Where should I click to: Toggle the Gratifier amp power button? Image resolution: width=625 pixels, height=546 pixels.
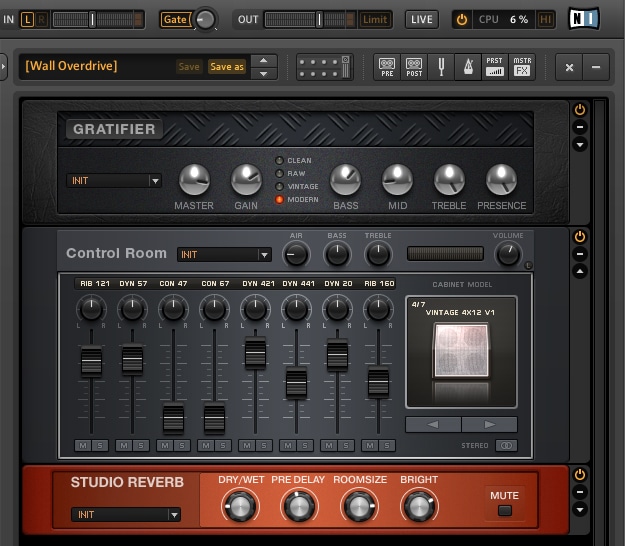(x=580, y=109)
